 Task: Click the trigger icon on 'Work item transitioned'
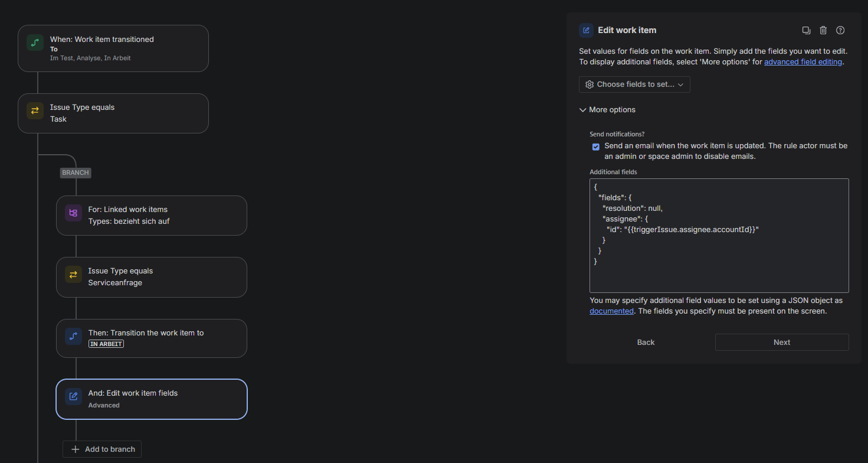tap(35, 43)
